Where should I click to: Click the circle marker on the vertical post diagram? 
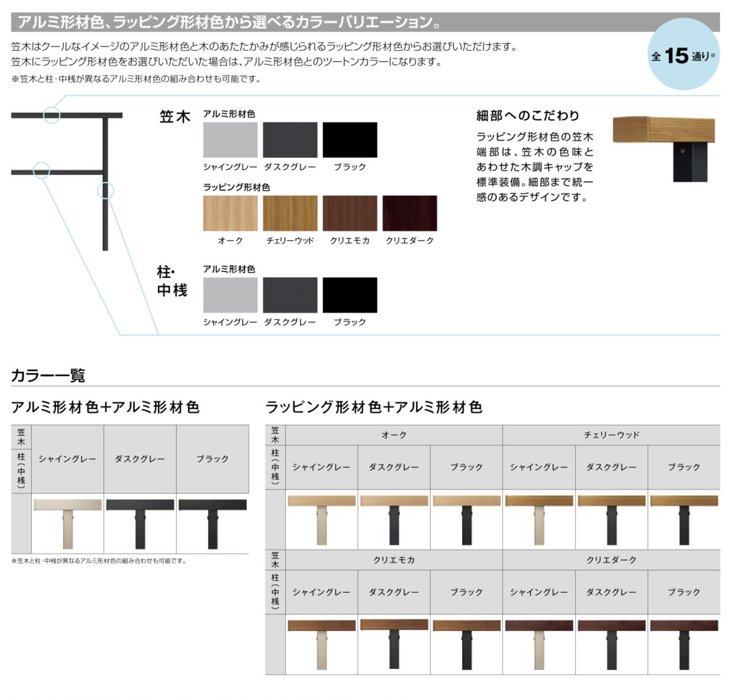106,190
